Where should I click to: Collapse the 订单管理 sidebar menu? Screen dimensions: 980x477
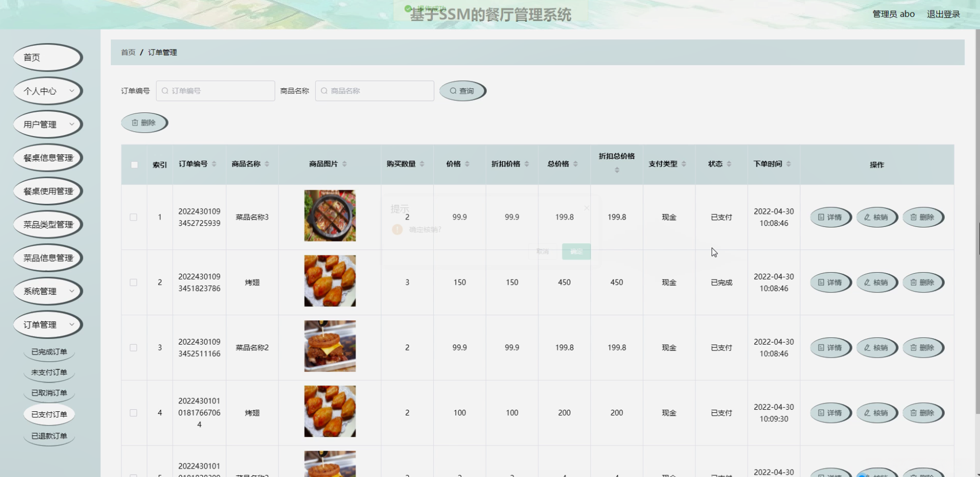48,325
